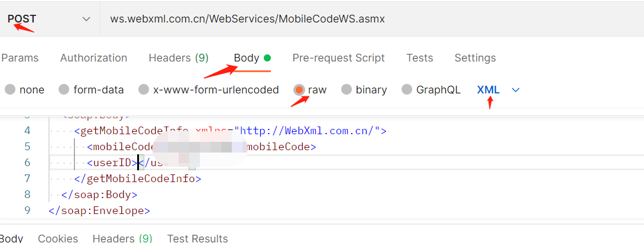Open response Headers (9) tab
The width and height of the screenshot is (644, 243).
coord(122,238)
